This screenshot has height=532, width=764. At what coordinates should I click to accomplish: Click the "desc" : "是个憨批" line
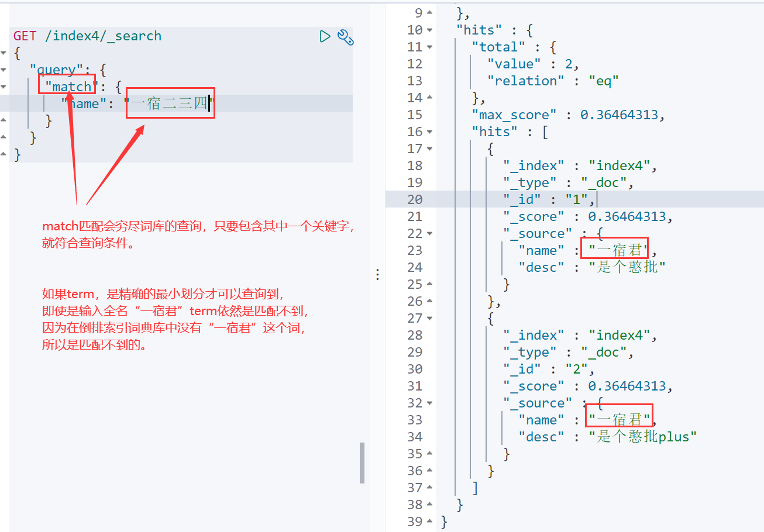click(592, 267)
